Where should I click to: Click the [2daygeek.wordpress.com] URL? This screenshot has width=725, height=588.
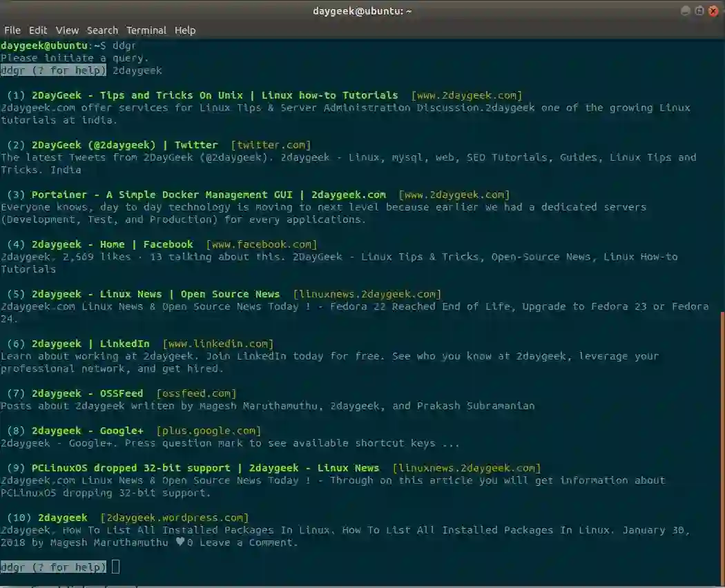pos(175,518)
